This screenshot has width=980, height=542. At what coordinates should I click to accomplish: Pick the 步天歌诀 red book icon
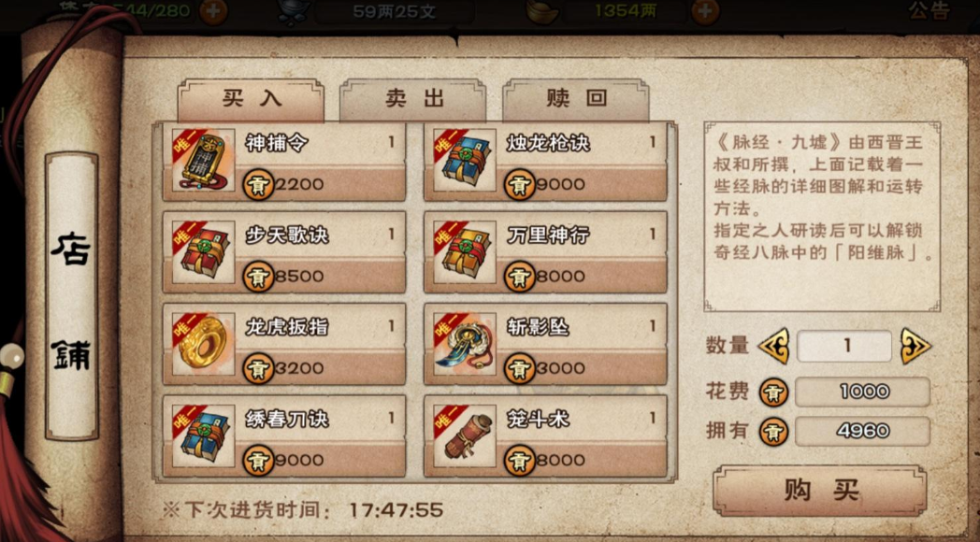[203, 251]
